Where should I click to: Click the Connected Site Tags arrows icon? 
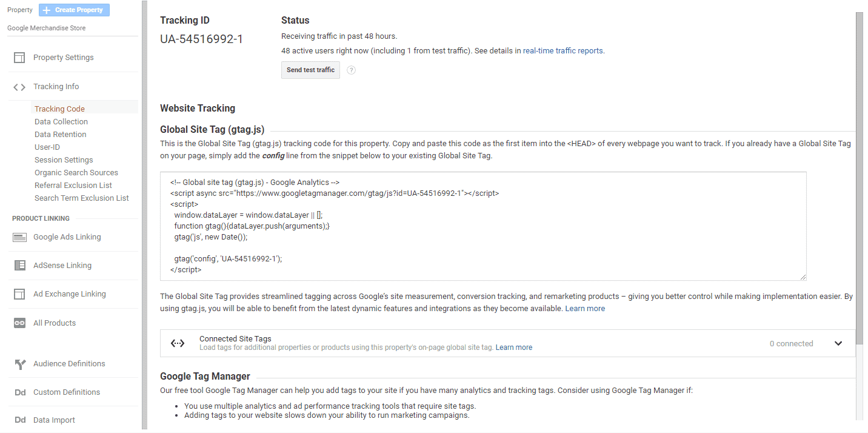click(x=178, y=343)
